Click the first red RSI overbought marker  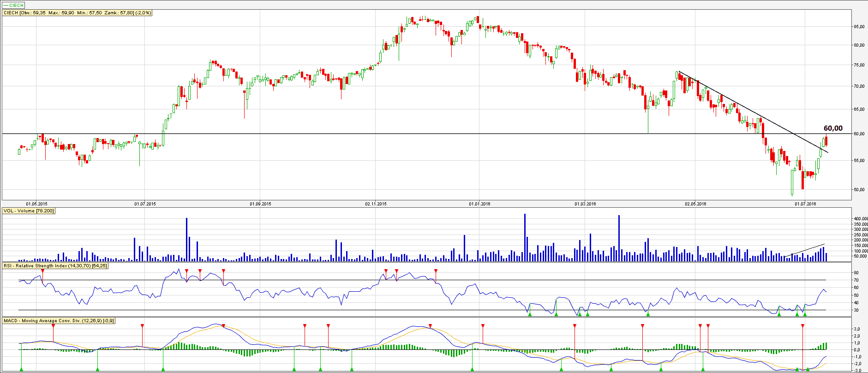pyautogui.click(x=42, y=271)
